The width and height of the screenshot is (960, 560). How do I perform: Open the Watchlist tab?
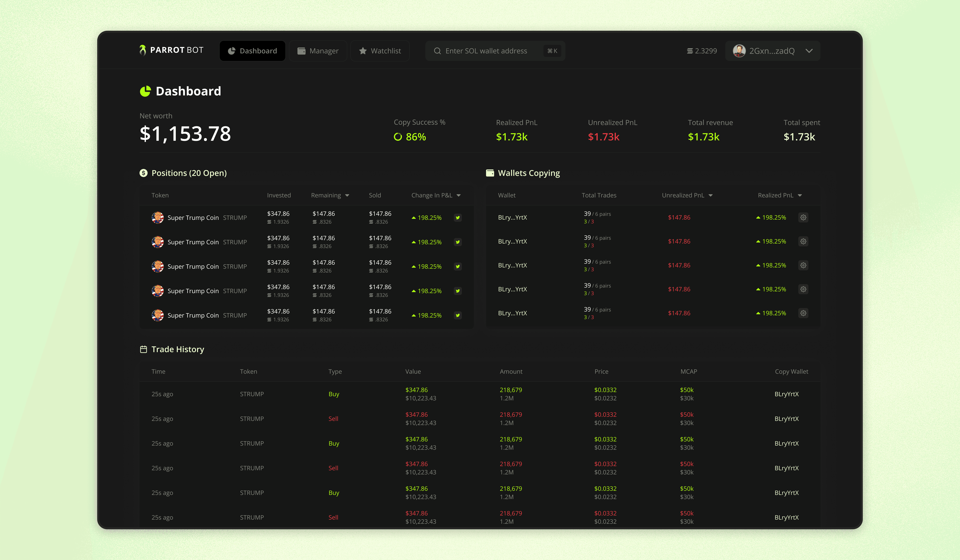380,51
